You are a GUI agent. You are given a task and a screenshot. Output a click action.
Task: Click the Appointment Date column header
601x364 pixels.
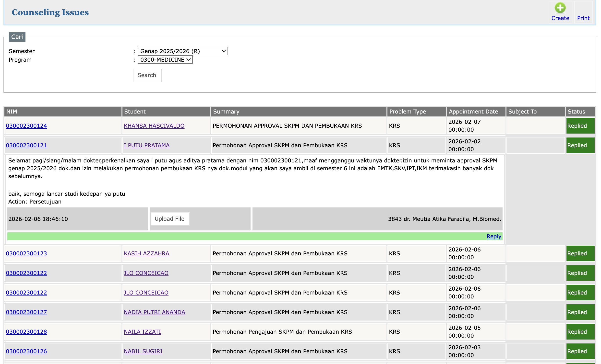pos(473,112)
